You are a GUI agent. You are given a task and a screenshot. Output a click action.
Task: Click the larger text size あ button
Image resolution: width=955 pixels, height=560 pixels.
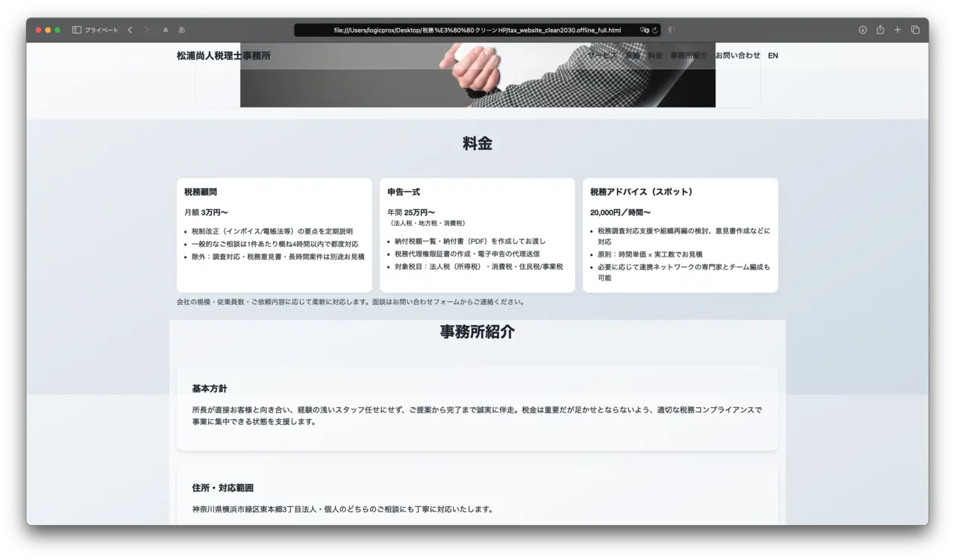tap(181, 30)
